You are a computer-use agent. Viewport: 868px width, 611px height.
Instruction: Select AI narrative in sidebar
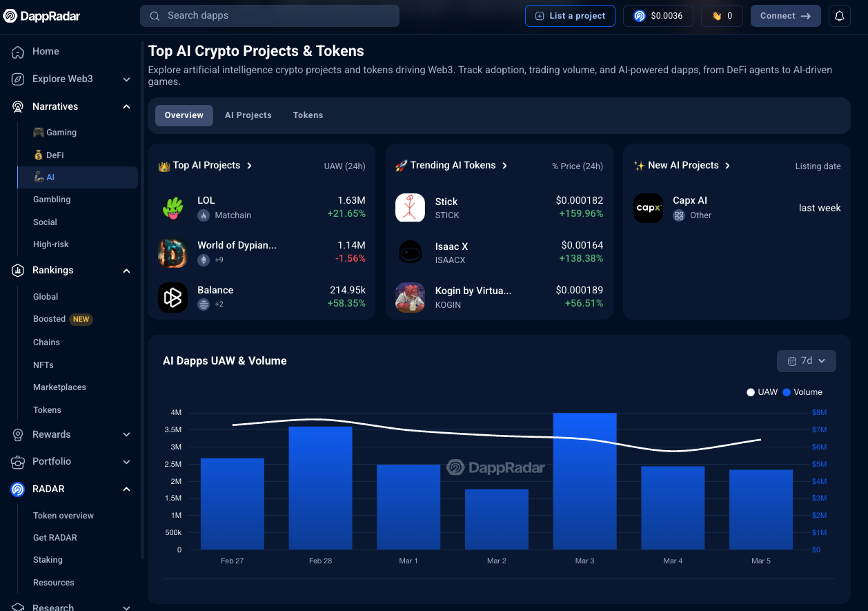[77, 177]
